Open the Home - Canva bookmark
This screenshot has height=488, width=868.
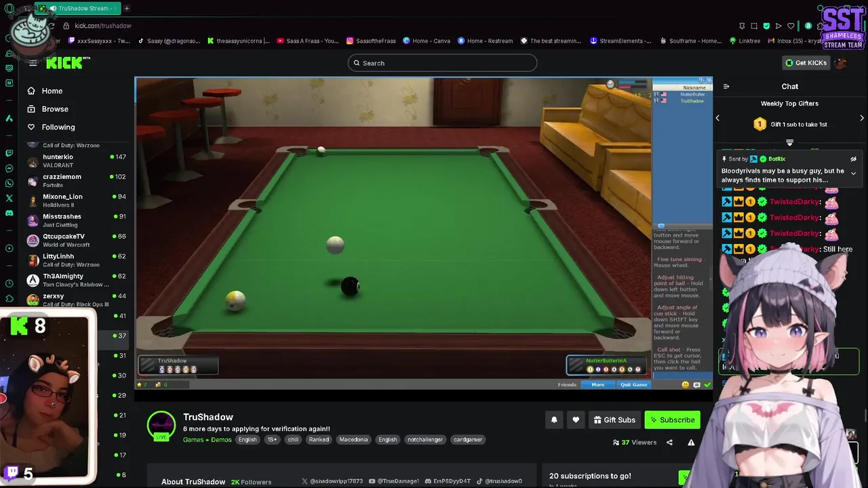point(427,41)
